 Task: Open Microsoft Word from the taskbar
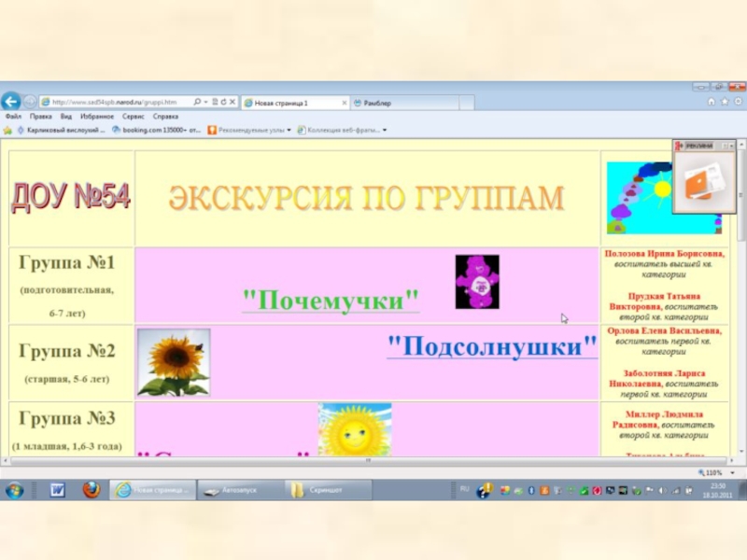[x=58, y=490]
